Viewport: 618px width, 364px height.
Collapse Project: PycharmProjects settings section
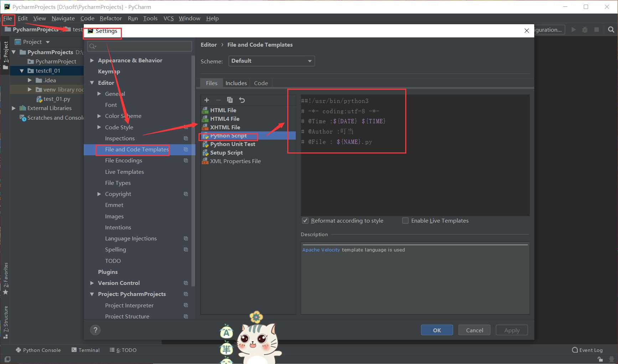click(92, 294)
